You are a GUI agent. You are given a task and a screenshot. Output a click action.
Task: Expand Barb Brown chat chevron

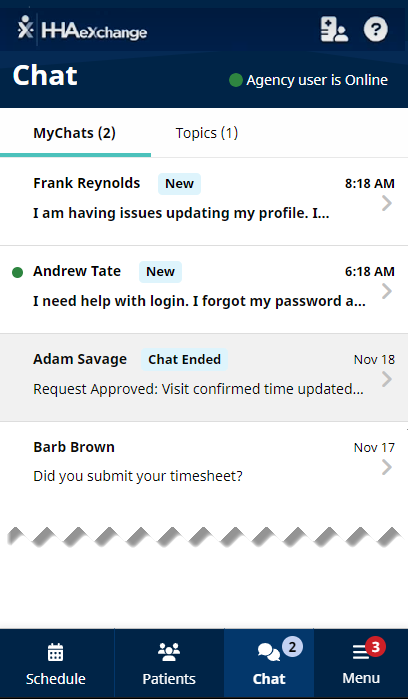point(387,467)
